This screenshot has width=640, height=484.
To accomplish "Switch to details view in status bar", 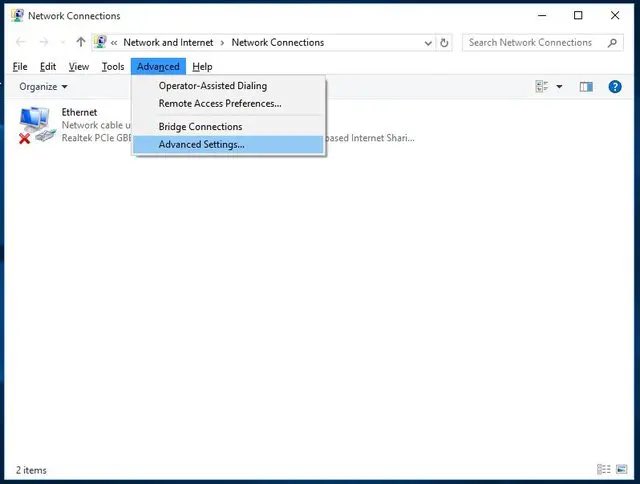I will (x=604, y=469).
